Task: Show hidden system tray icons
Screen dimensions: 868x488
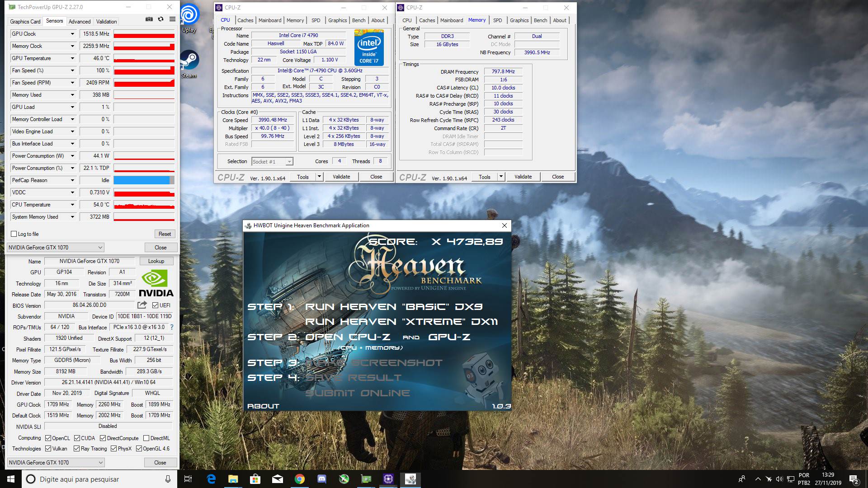Action: (758, 479)
